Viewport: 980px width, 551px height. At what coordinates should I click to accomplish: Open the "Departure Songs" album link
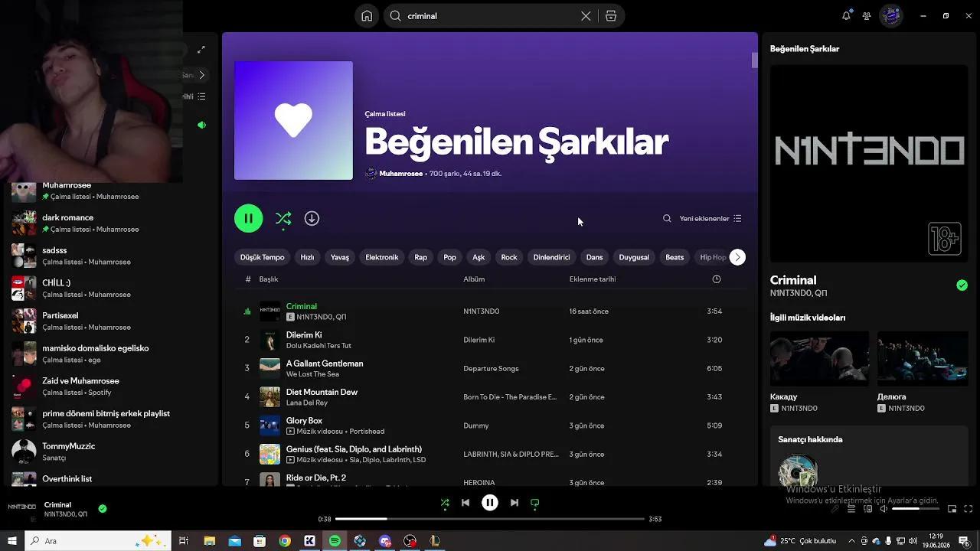491,368
